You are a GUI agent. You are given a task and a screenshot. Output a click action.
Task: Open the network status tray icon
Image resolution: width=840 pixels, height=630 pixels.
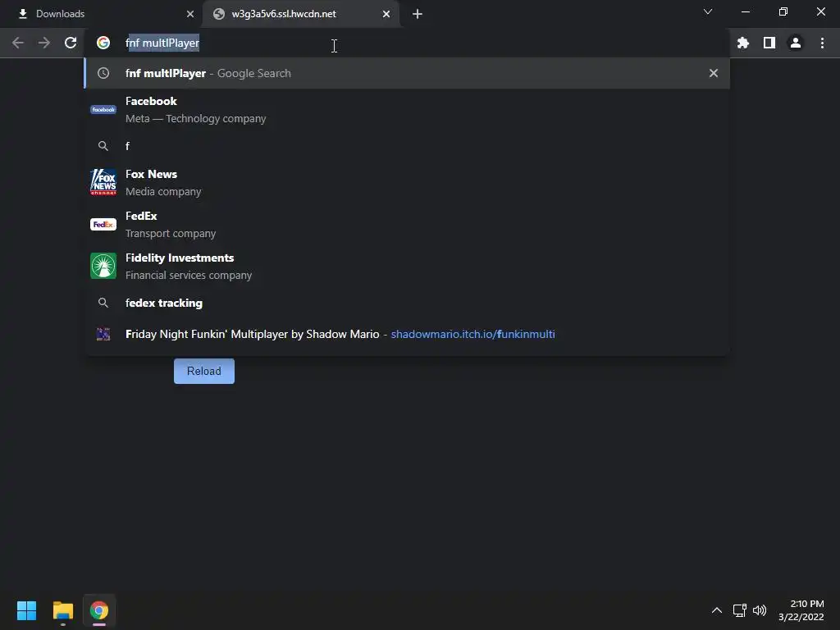coord(740,610)
